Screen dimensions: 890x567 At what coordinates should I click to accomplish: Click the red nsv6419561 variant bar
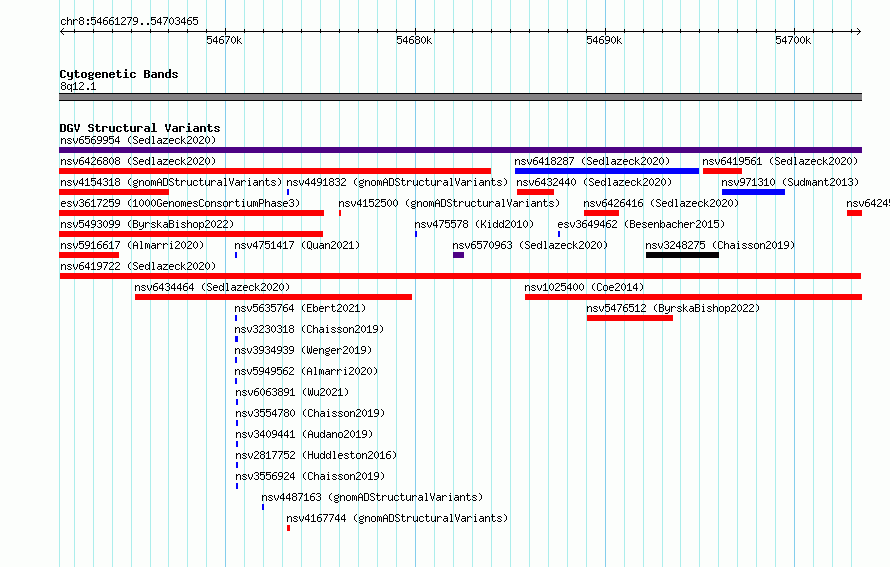click(x=722, y=171)
